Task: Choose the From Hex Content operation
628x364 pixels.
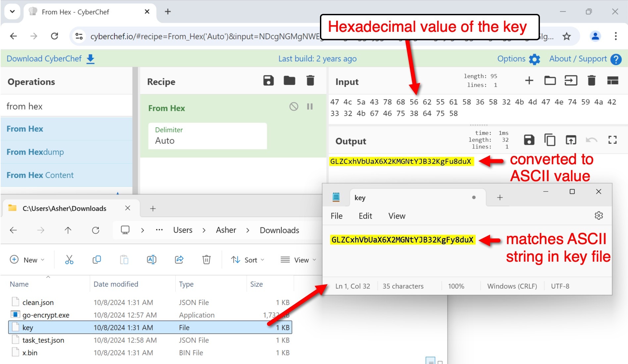Action: (66, 175)
